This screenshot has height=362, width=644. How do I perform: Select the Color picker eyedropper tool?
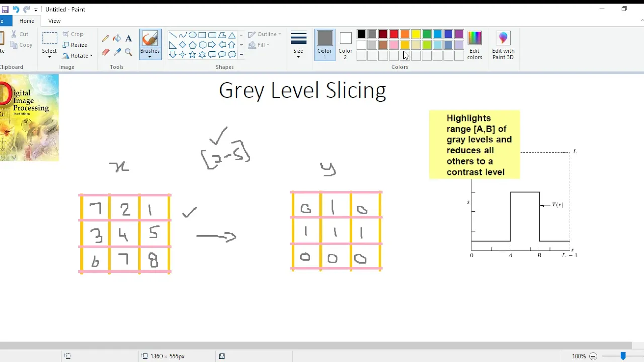pos(117,52)
